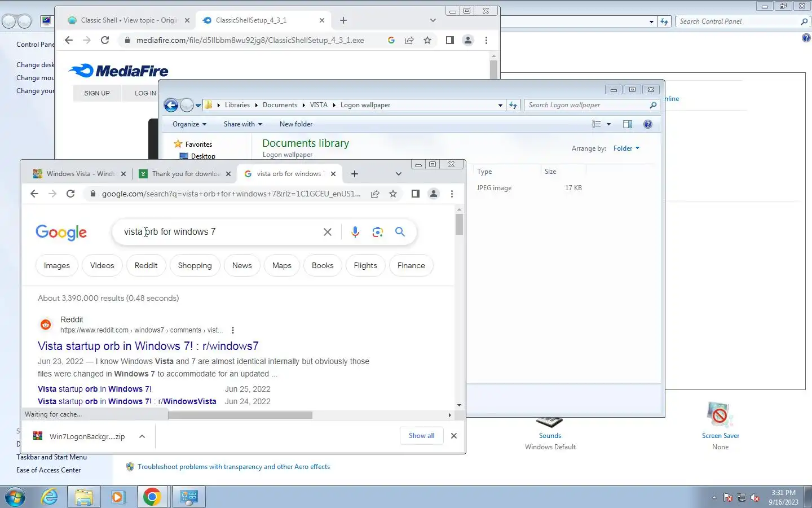Go back on MediaFire Chrome window
The image size is (812, 508).
(x=69, y=40)
